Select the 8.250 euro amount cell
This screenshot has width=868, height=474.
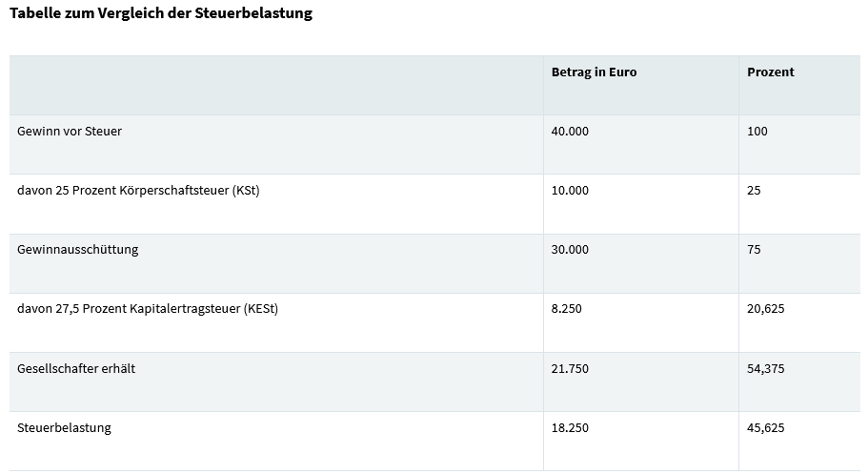[566, 309]
